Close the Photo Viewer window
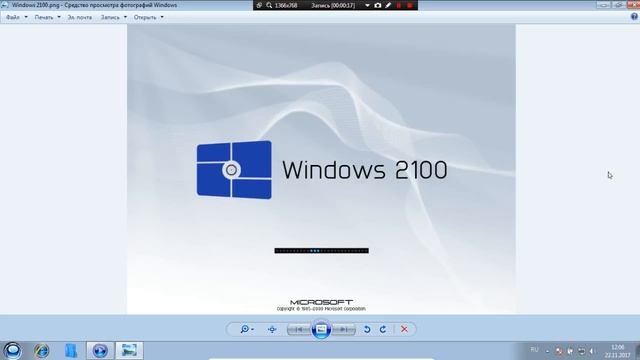This screenshot has height=360, width=640. [x=634, y=4]
